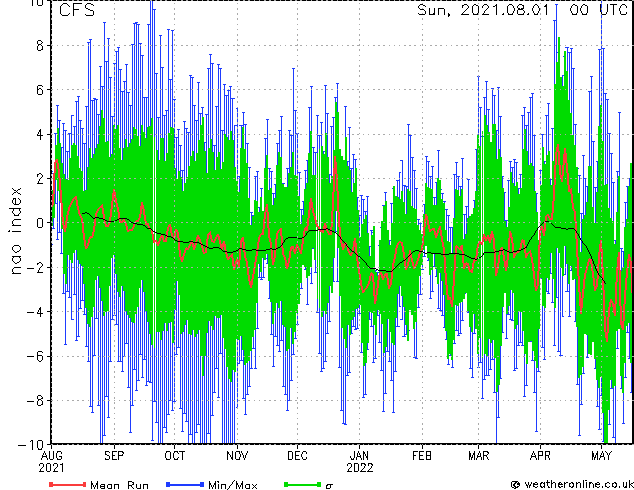Click the APR month label
634x490 pixels.
[x=540, y=456]
